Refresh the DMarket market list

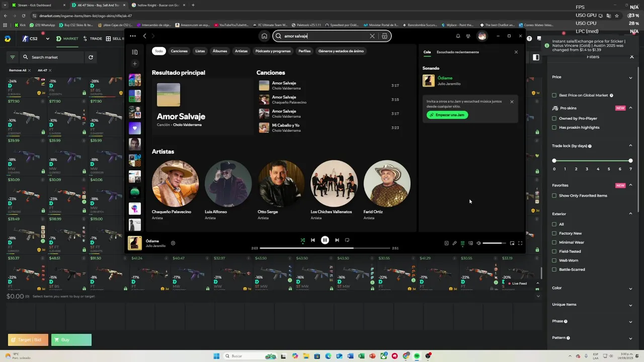click(x=91, y=57)
